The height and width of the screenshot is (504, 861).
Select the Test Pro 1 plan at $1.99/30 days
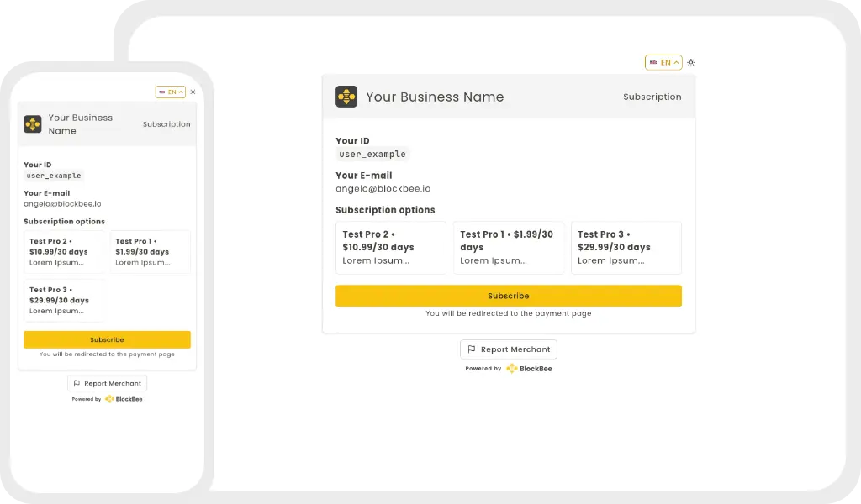tap(509, 247)
